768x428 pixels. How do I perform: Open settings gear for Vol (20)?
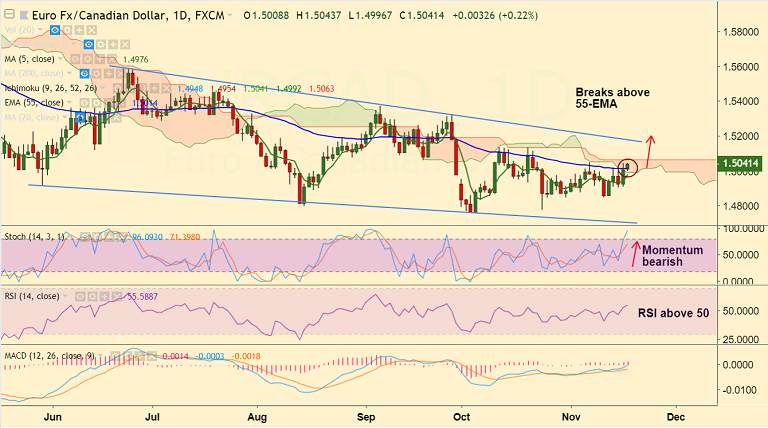pos(67,30)
